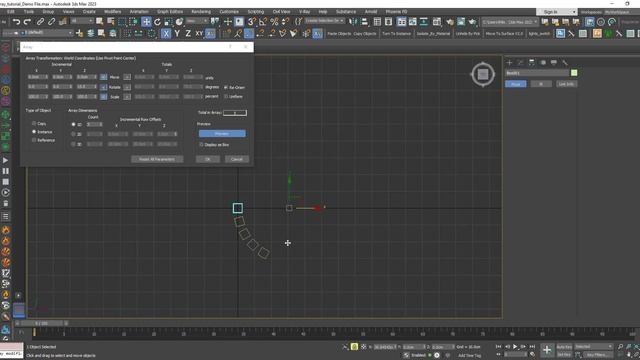
Task: Click the Redo arrow in the main toolbar
Action: coord(27,22)
